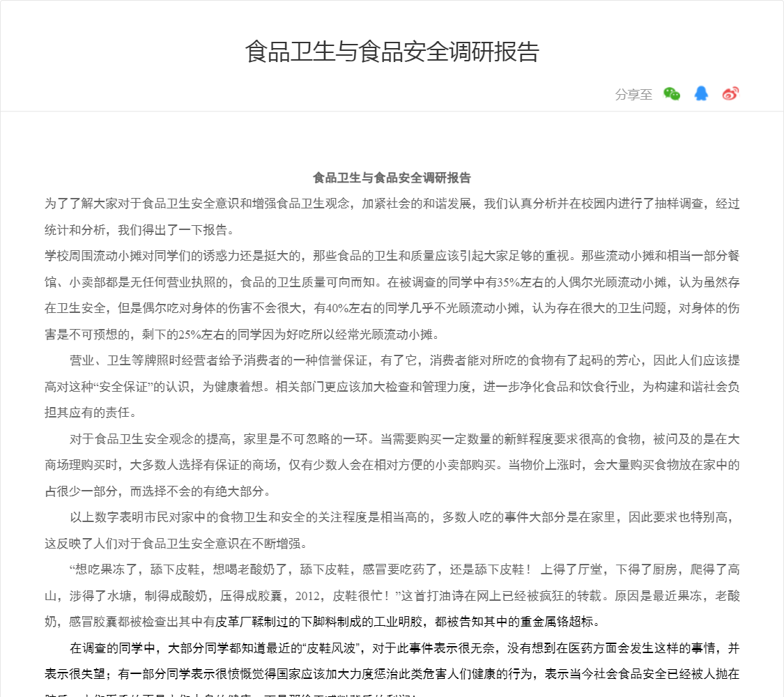Image resolution: width=784 pixels, height=697 pixels.
Task: Click the line starting 奶，感冒胶囊都被检查出
Action: pyautogui.click(x=323, y=622)
